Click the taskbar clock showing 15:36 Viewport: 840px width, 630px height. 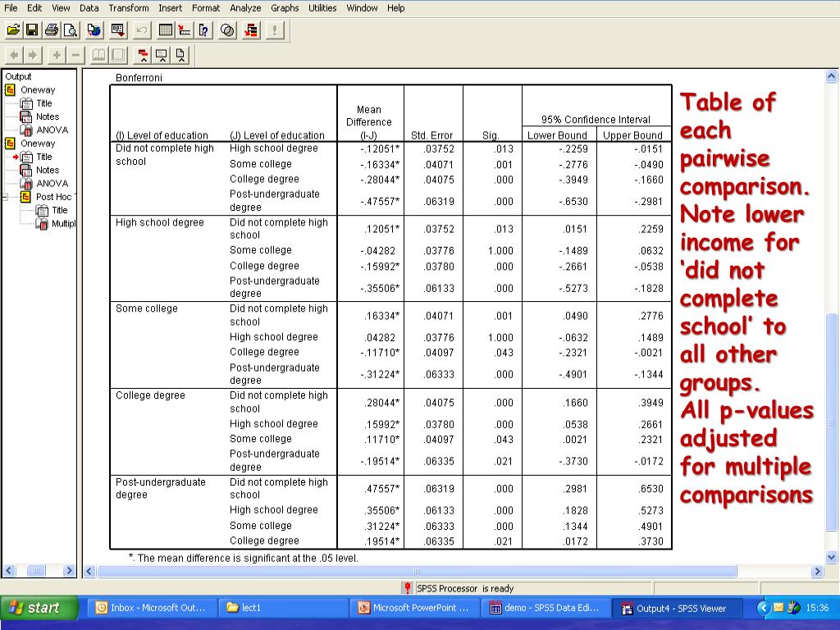point(817,608)
